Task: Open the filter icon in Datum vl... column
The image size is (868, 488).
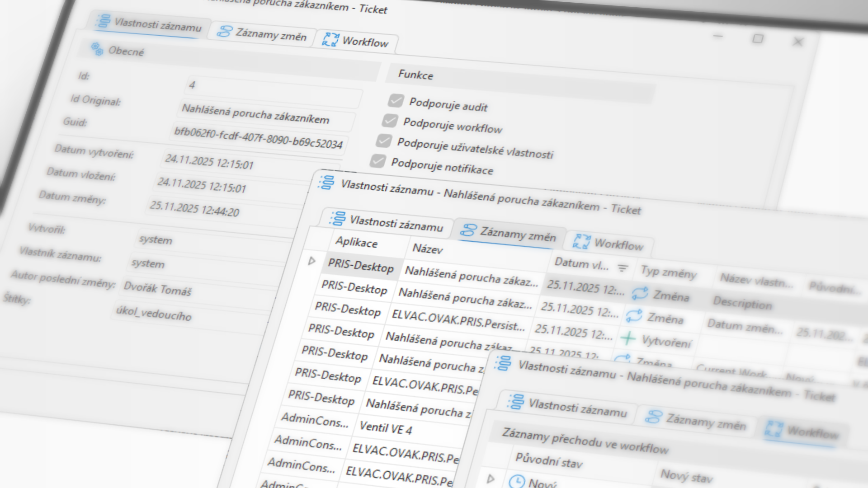Action: pyautogui.click(x=623, y=268)
